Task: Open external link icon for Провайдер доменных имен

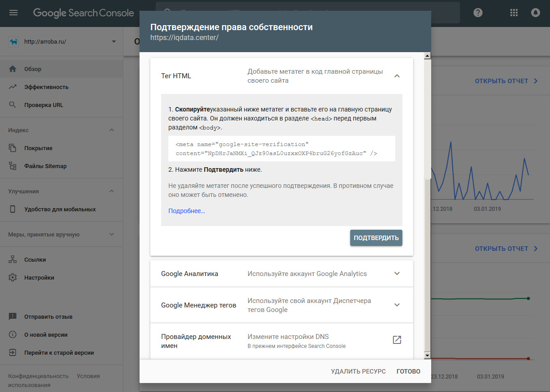Action: (x=397, y=340)
